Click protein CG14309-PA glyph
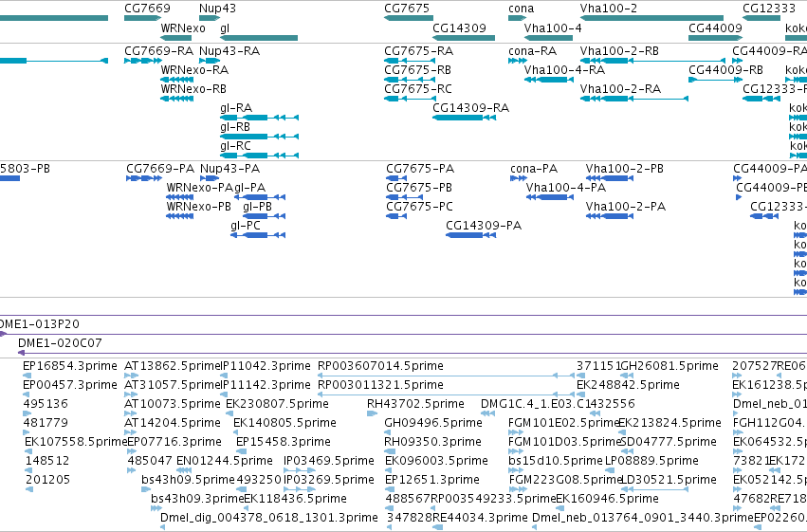 click(471, 235)
